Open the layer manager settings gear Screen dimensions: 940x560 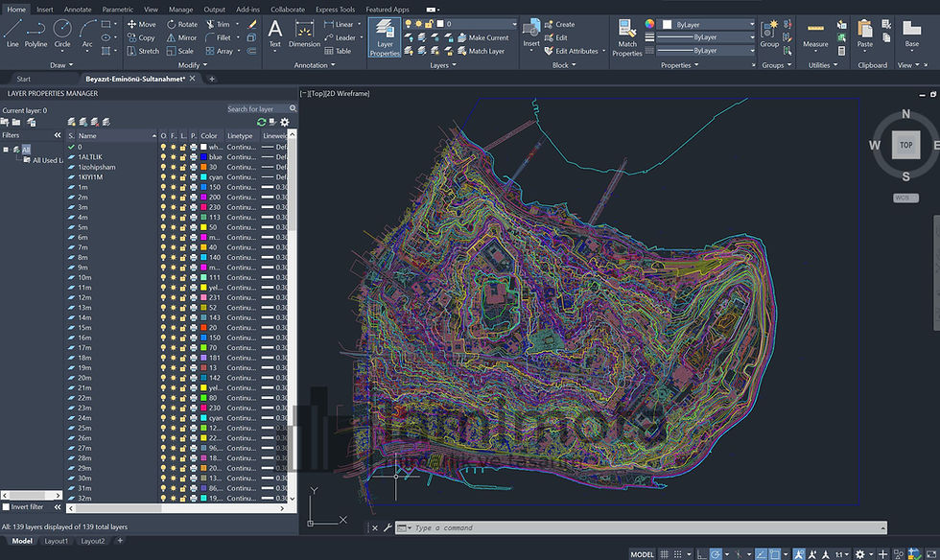(x=285, y=122)
